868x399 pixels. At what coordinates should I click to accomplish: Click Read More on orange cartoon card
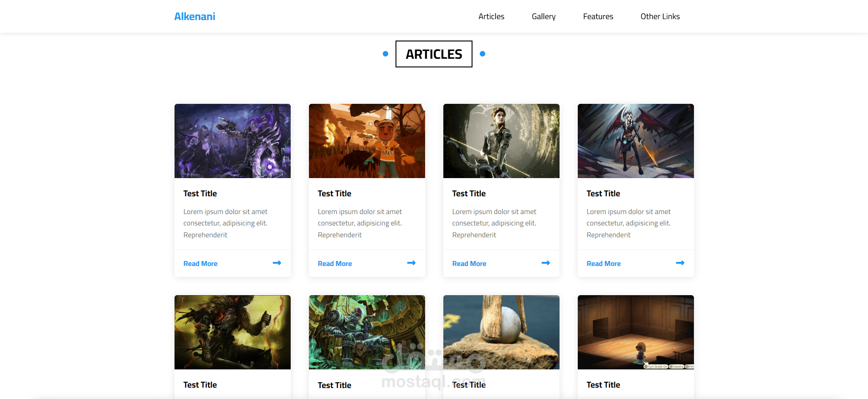pyautogui.click(x=335, y=264)
